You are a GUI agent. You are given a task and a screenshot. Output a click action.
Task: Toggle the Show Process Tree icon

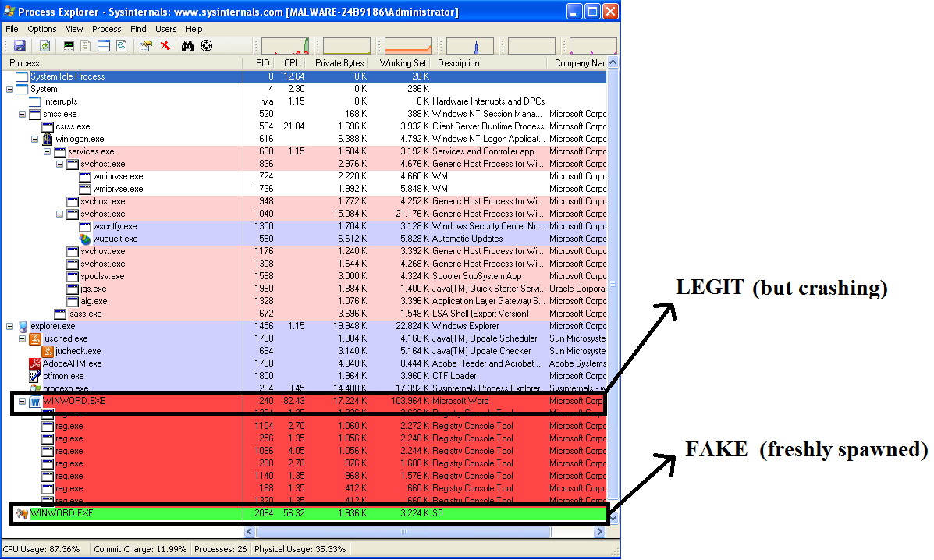[86, 46]
